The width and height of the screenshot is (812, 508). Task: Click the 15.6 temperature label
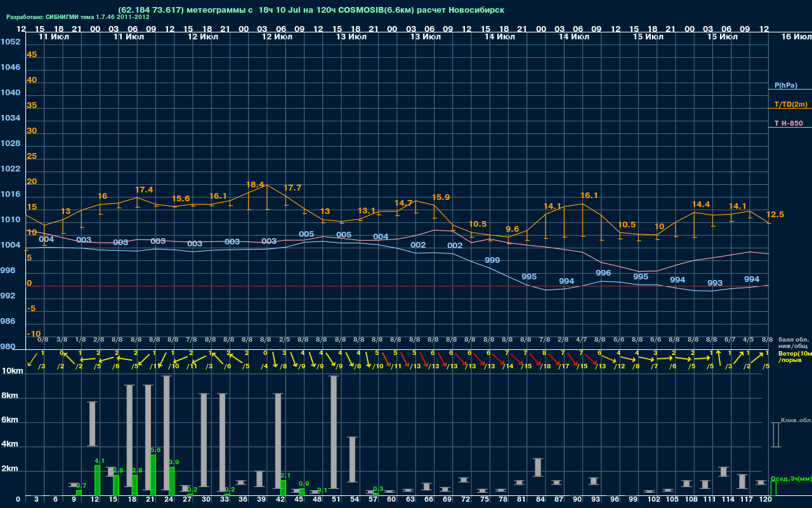pos(181,199)
